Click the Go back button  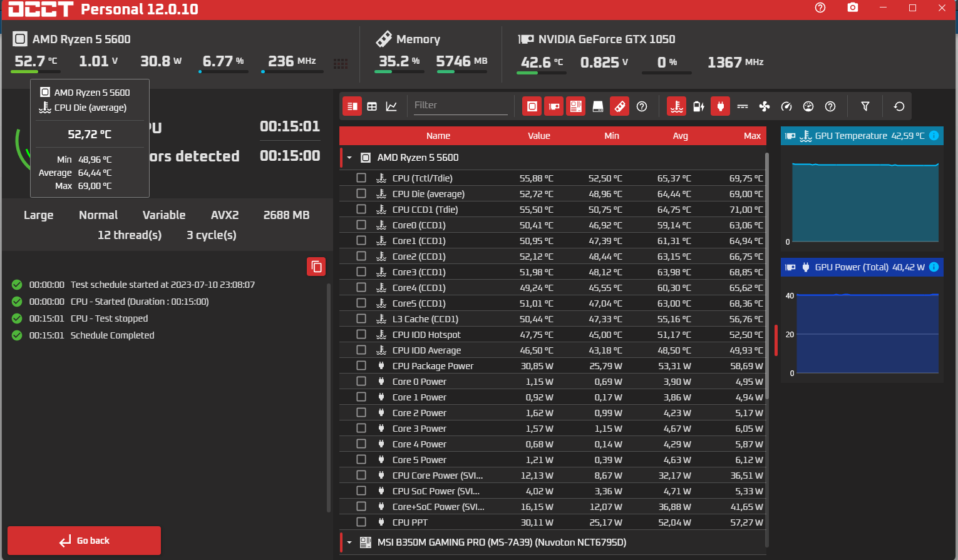coord(84,541)
